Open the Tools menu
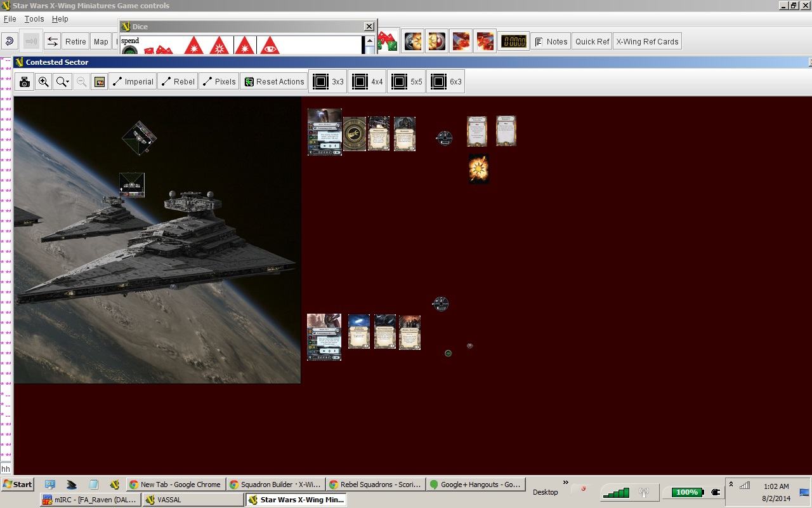Screen dimensions: 812x508 tap(34, 19)
